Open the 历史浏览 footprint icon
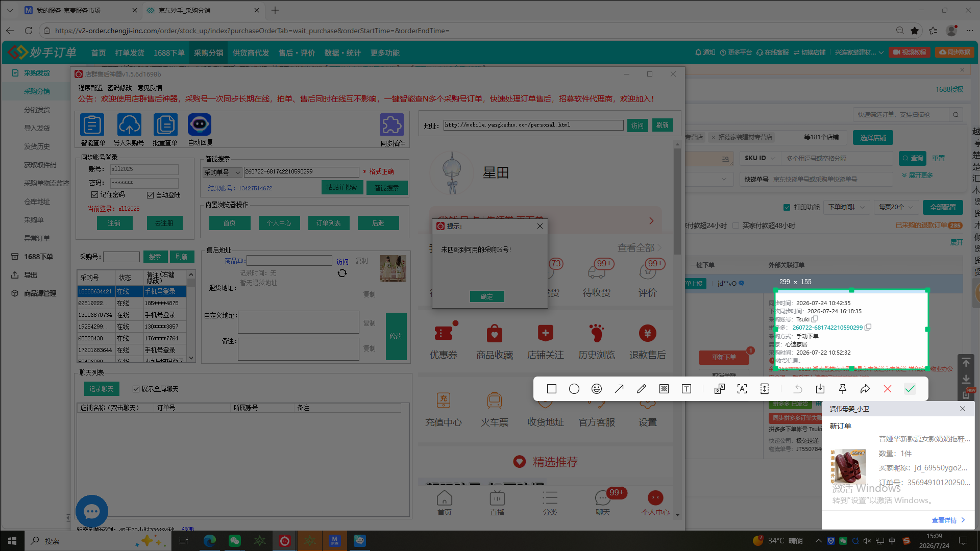The width and height of the screenshot is (980, 551). pyautogui.click(x=597, y=334)
